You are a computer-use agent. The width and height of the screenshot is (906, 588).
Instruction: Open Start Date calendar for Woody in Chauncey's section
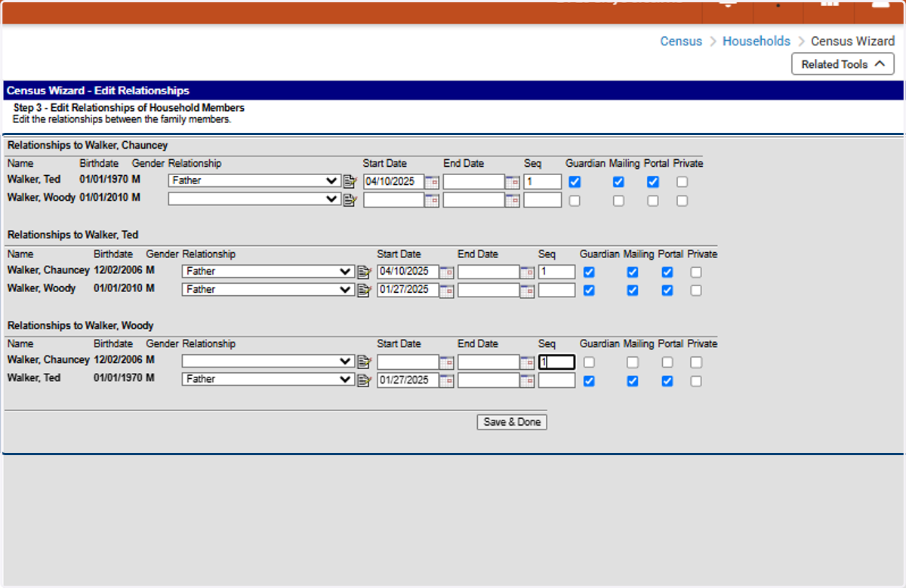point(432,200)
